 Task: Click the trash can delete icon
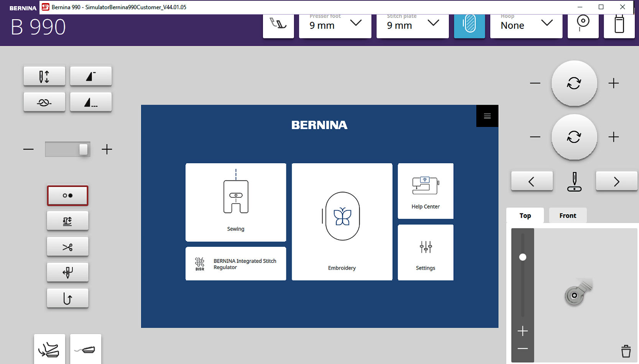point(626,351)
